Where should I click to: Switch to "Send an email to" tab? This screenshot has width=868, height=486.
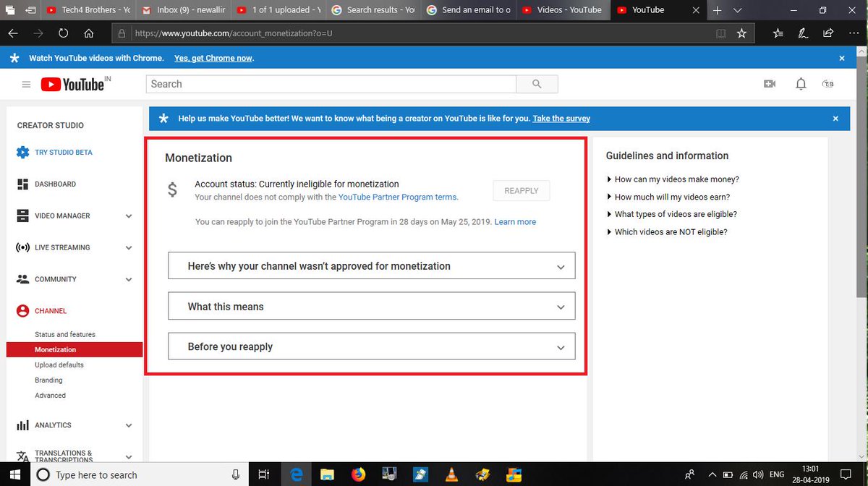(x=467, y=10)
